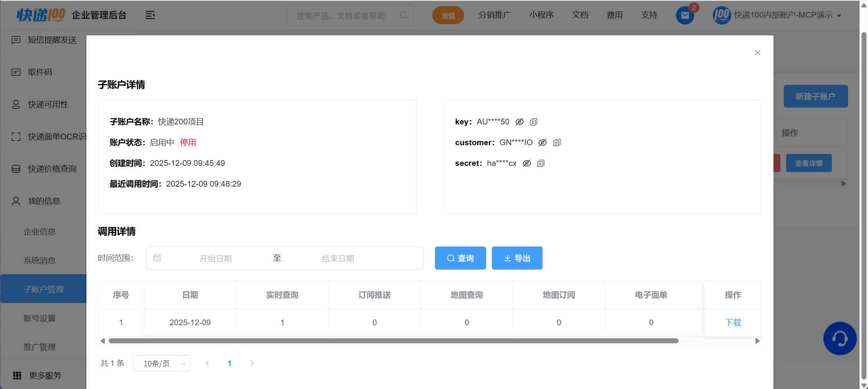Click the sidebar collapse hamburger icon
Image resolution: width=868 pixels, height=389 pixels.
click(x=150, y=15)
